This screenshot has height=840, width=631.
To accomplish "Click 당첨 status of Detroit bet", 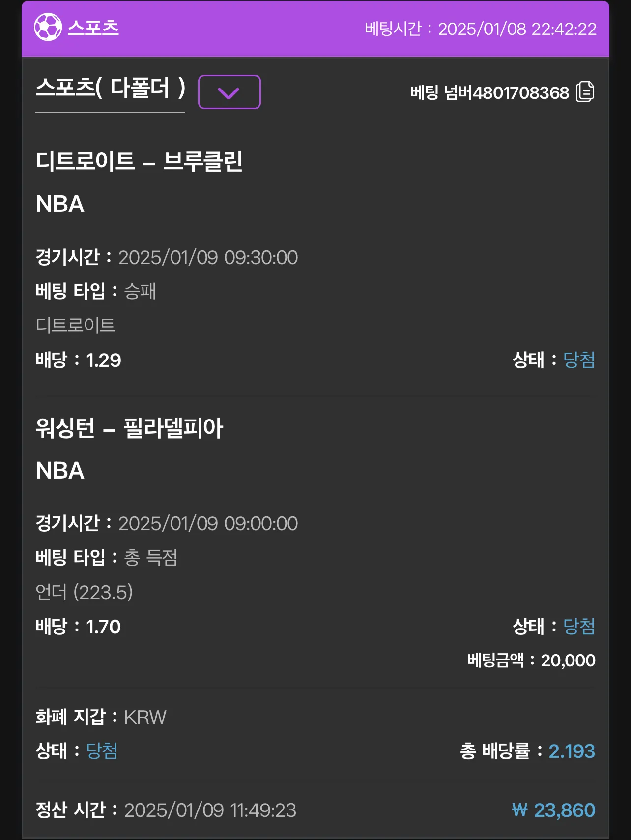I will (579, 360).
